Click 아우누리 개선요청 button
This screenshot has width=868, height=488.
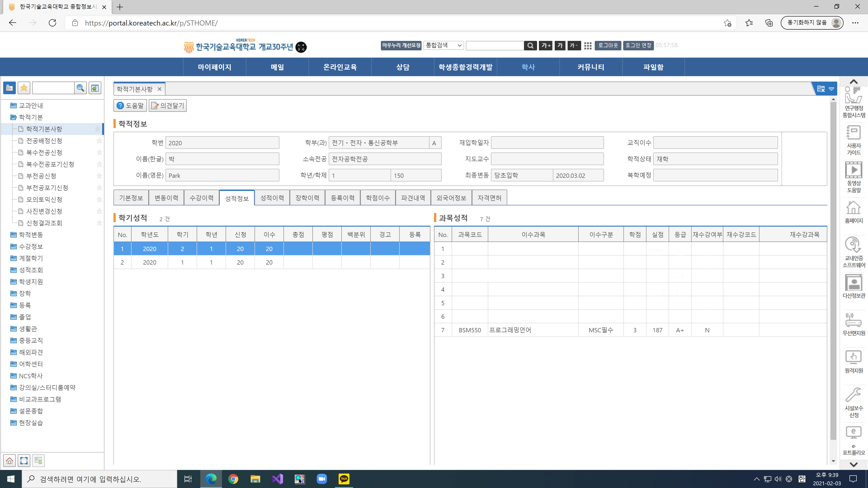(401, 45)
